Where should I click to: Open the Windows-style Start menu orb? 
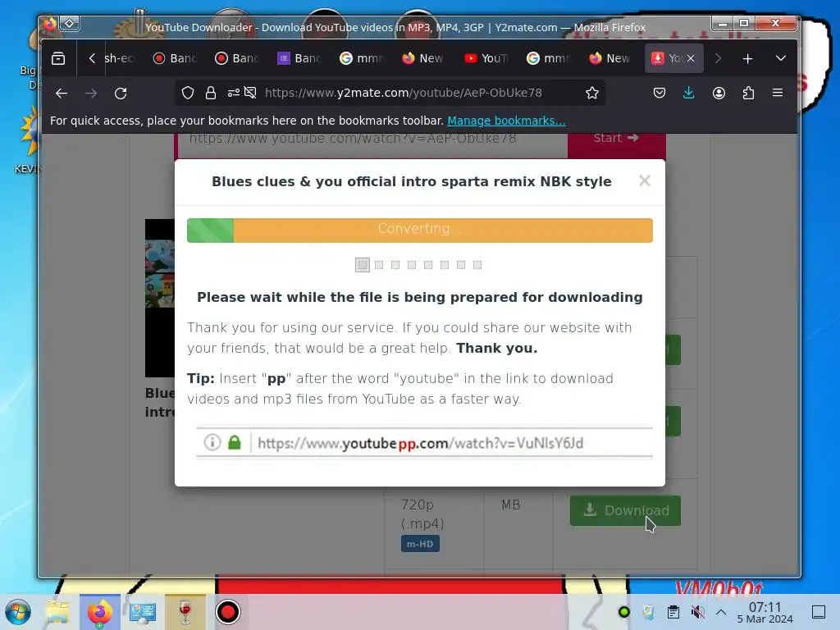(18, 612)
